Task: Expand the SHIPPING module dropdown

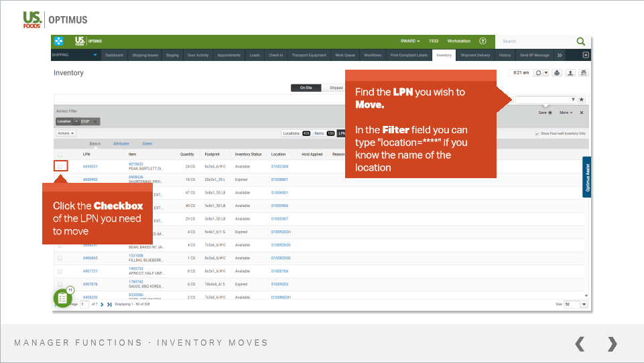Action: tap(95, 55)
